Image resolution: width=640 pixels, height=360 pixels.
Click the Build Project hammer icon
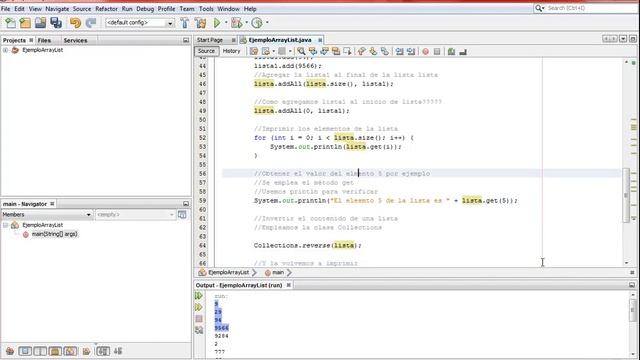point(184,23)
